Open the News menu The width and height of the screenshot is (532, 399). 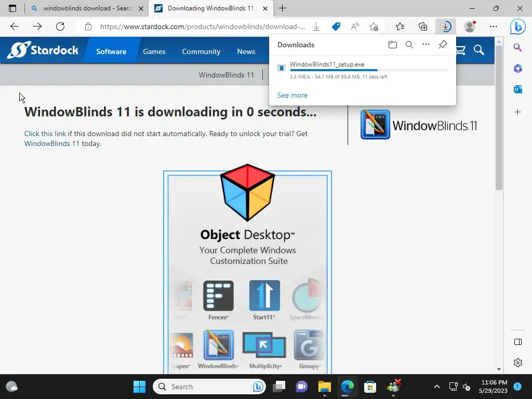tap(246, 51)
